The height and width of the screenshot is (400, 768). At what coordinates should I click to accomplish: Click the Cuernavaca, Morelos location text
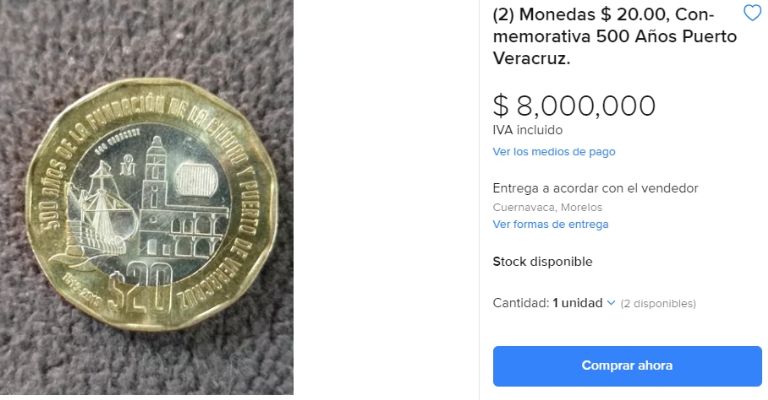point(547,207)
